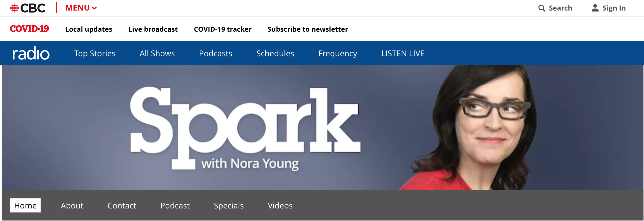The width and height of the screenshot is (644, 221).
Task: Go to Top Stories in radio nav
Action: point(95,53)
